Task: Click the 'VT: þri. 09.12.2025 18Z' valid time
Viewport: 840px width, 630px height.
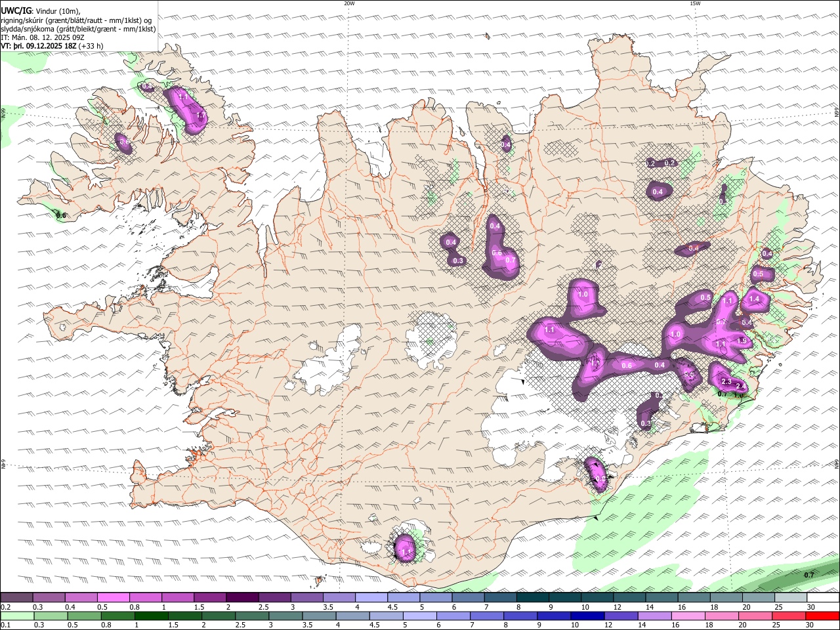Action: tap(39, 46)
